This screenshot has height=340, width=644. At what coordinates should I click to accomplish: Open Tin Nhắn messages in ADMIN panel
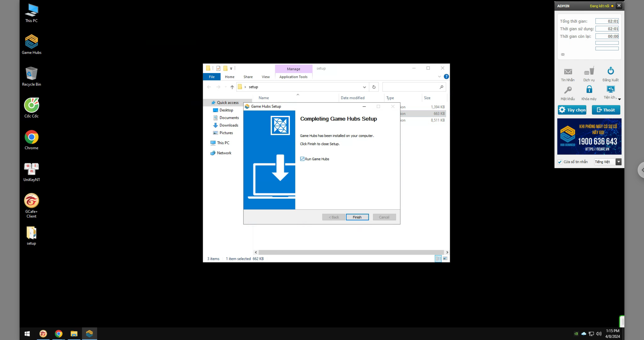pos(568,74)
